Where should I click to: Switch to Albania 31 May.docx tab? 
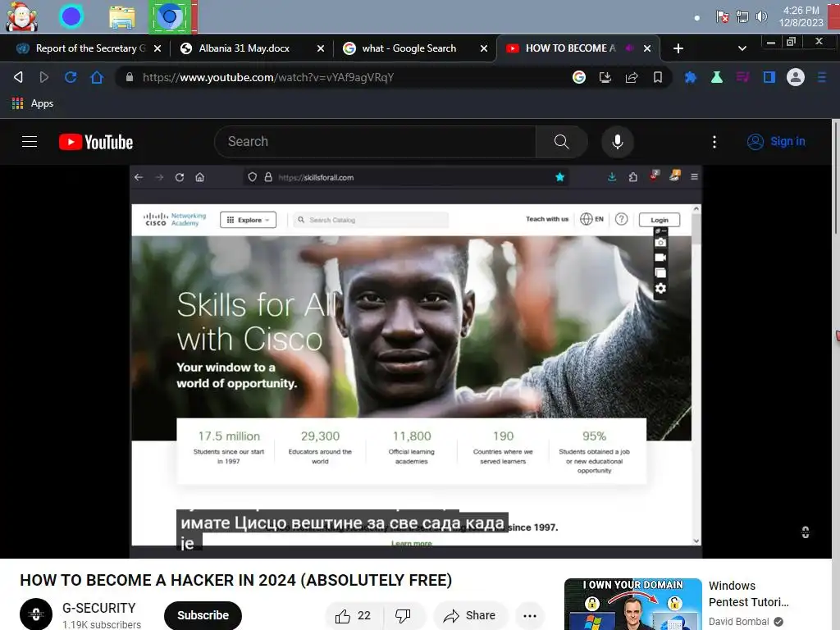click(x=244, y=48)
